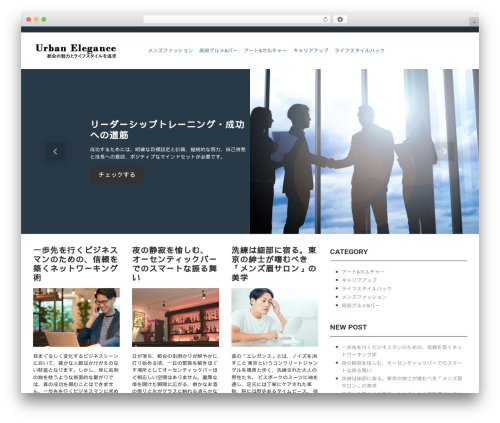
Task: Open NEW POST link 夜の静寂を愉しむ
Action: click(x=402, y=367)
